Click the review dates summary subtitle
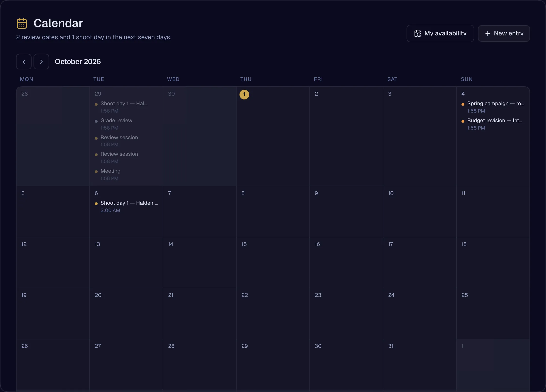The width and height of the screenshot is (546, 392). tap(94, 37)
